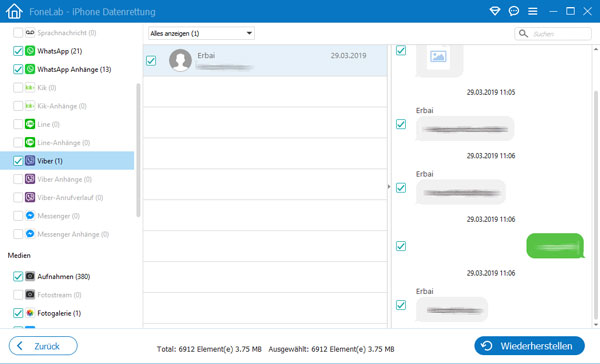
Task: Click the chat scrollbar up arrow
Action: (x=595, y=49)
